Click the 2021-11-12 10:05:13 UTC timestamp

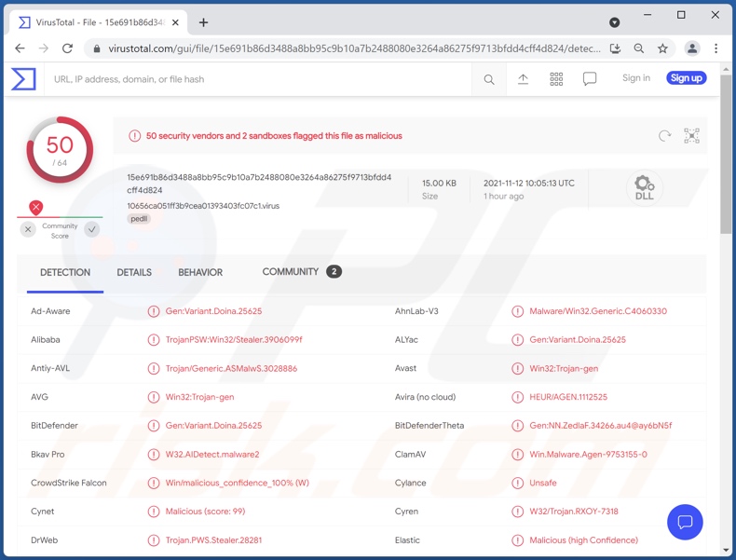[x=529, y=183]
